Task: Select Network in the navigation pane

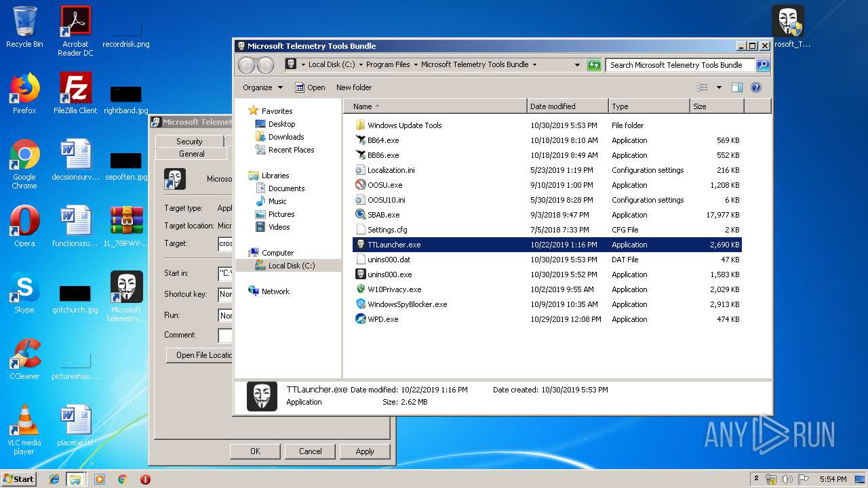Action: pos(275,291)
